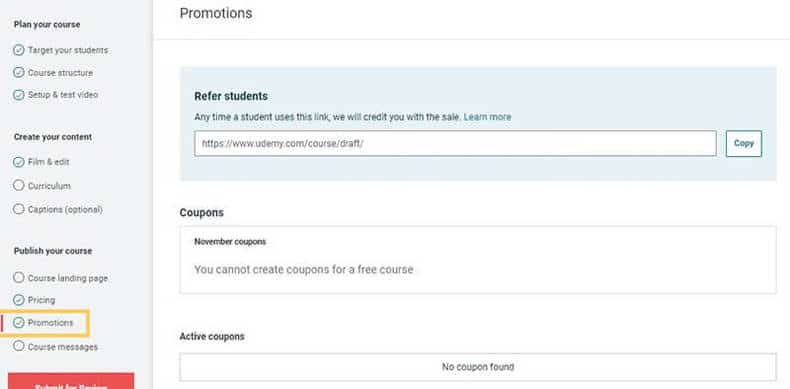
Task: Select the empty circle beside Captions (optional)
Action: [19, 209]
